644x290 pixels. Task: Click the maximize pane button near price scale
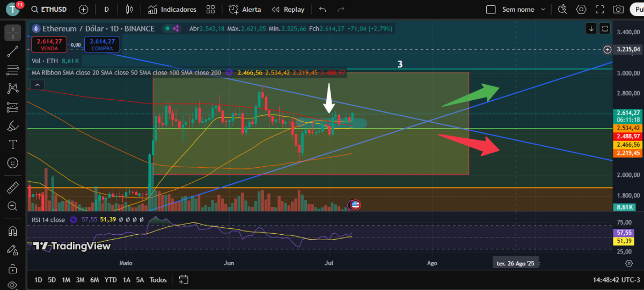(x=605, y=28)
